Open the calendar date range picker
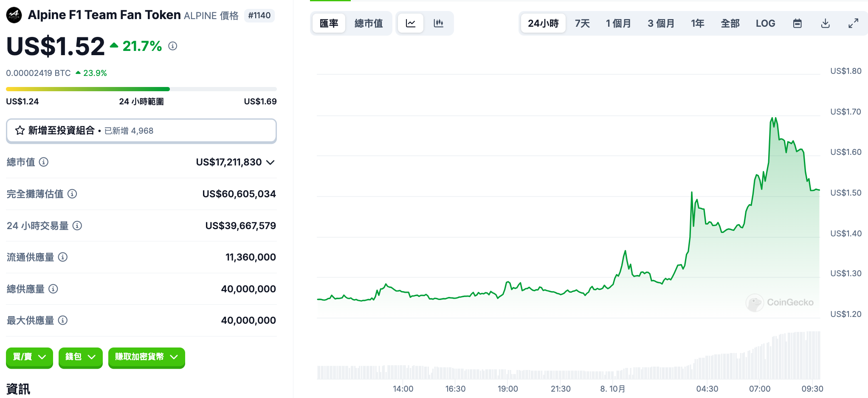 coord(797,23)
